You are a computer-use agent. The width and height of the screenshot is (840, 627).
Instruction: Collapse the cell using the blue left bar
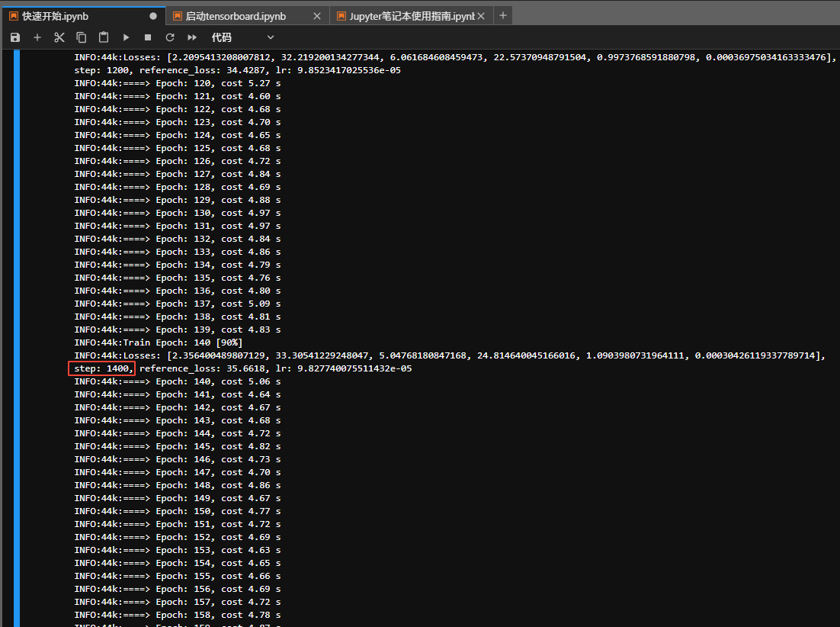[15, 336]
